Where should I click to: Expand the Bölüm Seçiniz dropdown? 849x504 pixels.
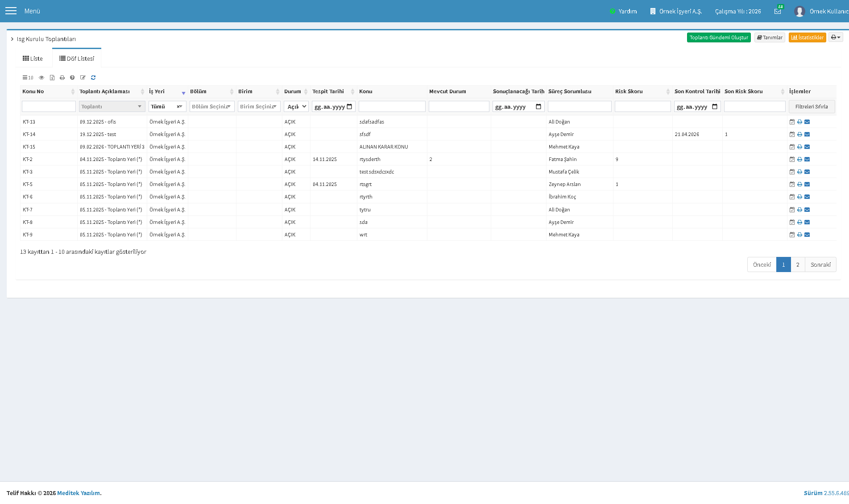212,107
